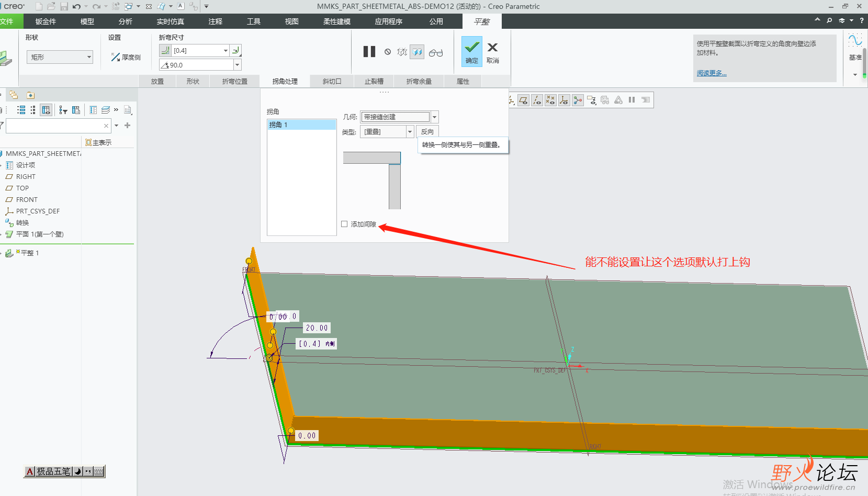
Task: Click the expand all tree rows icon
Action: click(x=21, y=110)
